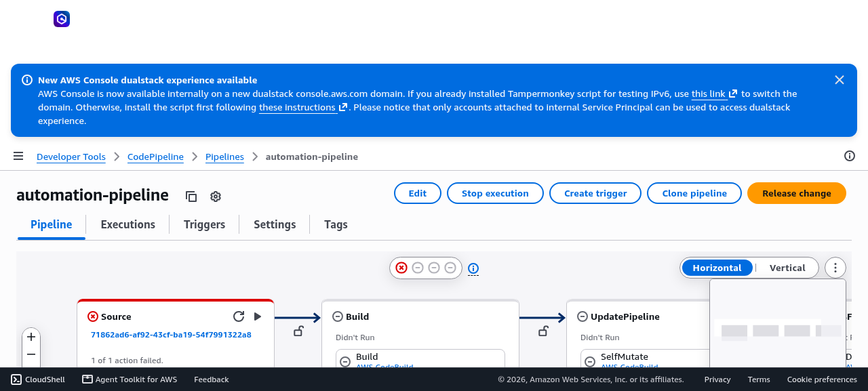
Task: Click Stop execution
Action: (x=495, y=193)
